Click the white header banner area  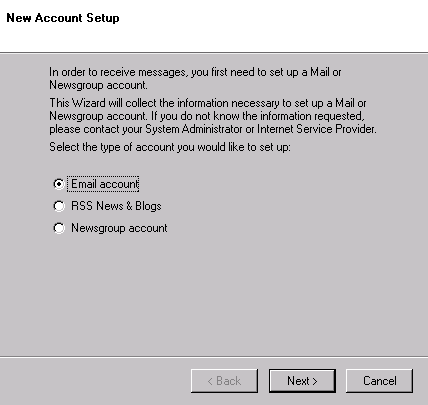tap(214, 26)
